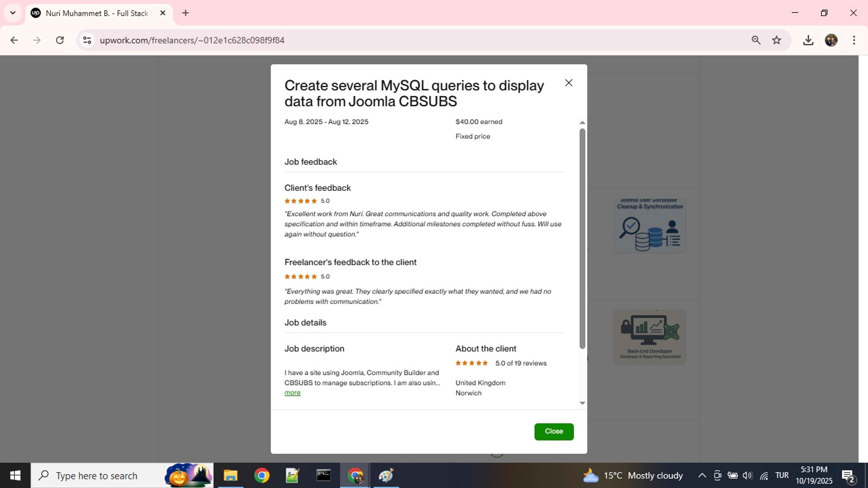Image resolution: width=868 pixels, height=488 pixels.
Task: Close the Nuri Muhammet B. tab
Action: pos(163,13)
